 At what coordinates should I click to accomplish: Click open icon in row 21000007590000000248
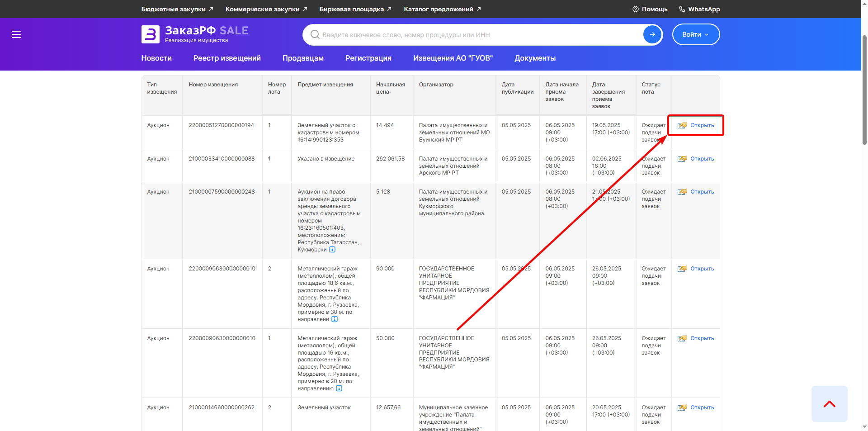coord(682,192)
